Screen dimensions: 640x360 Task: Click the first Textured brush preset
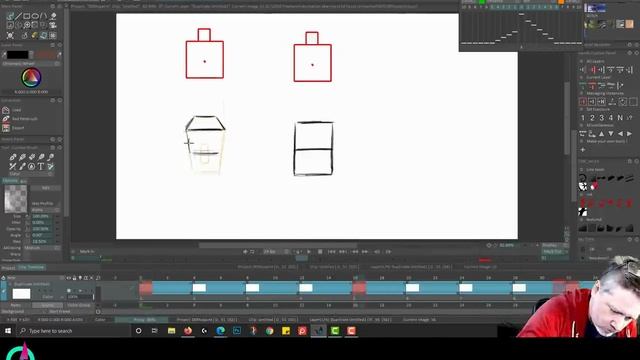coord(583,228)
